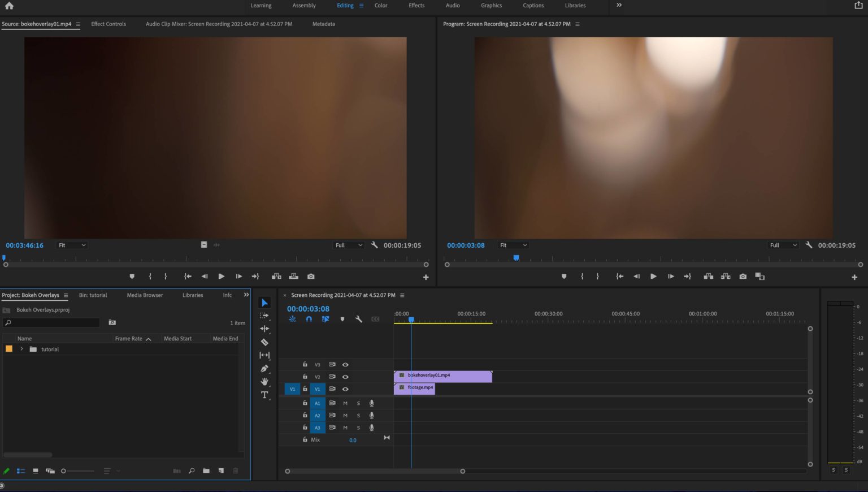Image resolution: width=868 pixels, height=492 pixels.
Task: Click the New Bin folder icon
Action: click(206, 471)
